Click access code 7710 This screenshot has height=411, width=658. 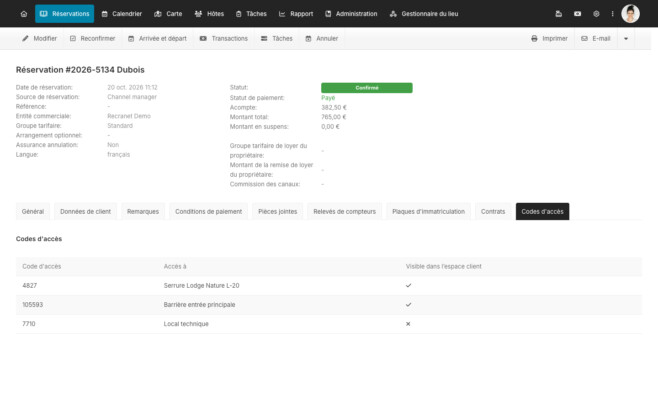click(29, 324)
